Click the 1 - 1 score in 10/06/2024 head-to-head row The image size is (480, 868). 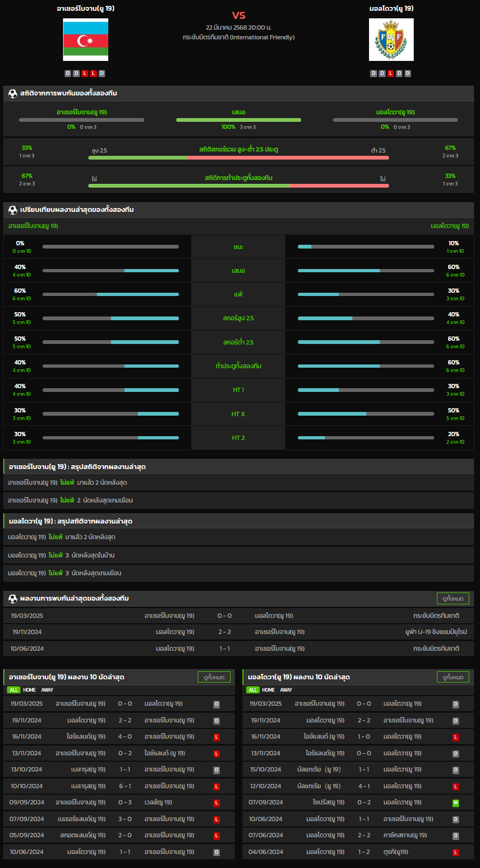point(225,649)
